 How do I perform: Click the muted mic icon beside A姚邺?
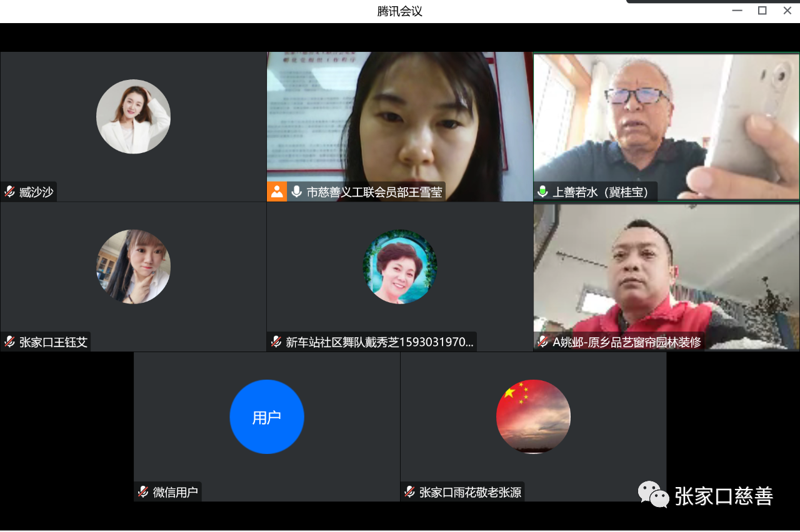pyautogui.click(x=543, y=342)
